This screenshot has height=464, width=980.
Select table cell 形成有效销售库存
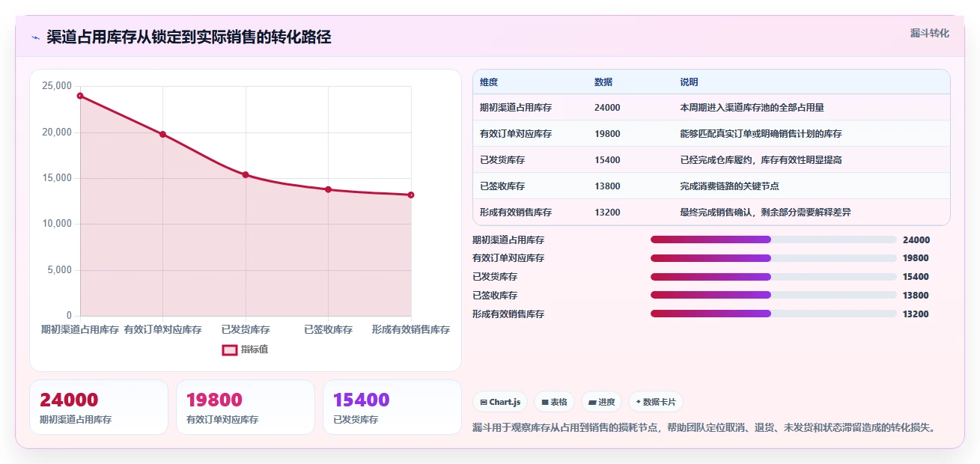pyautogui.click(x=516, y=213)
